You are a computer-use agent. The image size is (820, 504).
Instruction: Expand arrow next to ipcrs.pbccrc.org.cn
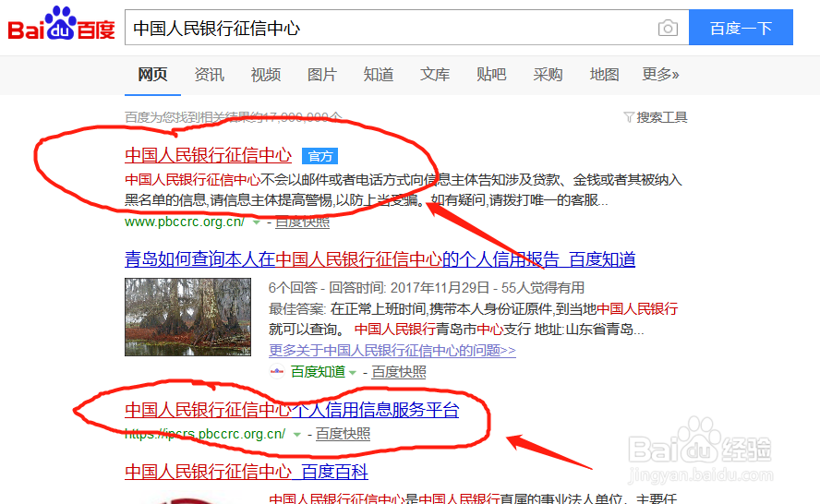[297, 434]
